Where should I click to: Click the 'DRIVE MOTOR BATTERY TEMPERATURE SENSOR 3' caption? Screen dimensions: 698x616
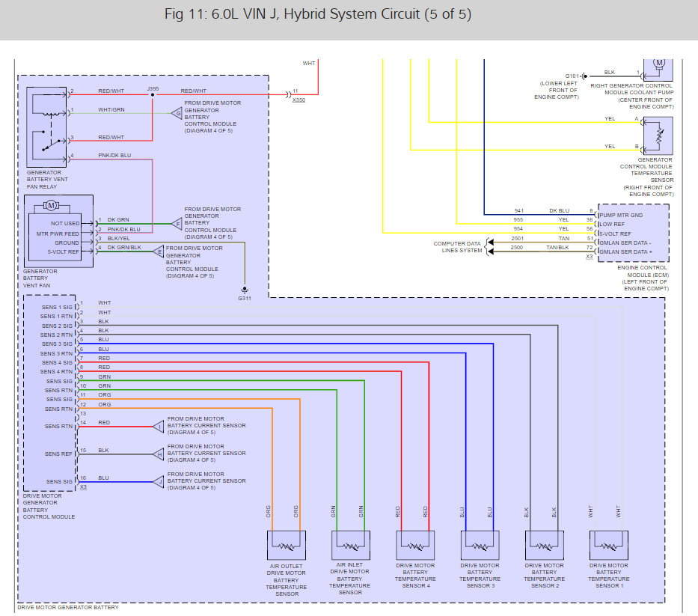pos(480,576)
